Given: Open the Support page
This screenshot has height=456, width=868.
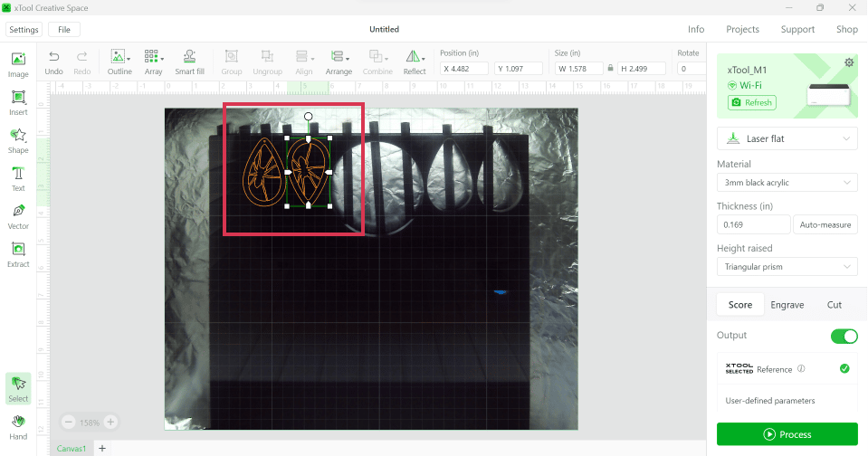Looking at the screenshot, I should [x=797, y=29].
